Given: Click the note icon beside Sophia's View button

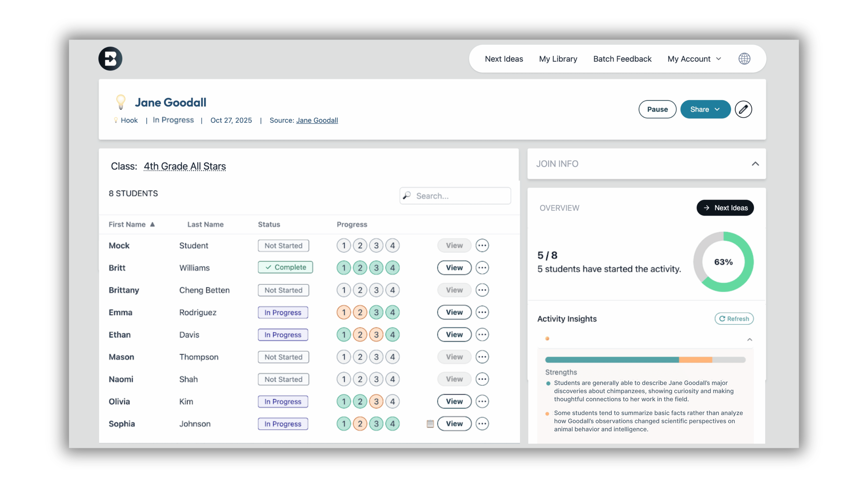Looking at the screenshot, I should click(x=430, y=424).
